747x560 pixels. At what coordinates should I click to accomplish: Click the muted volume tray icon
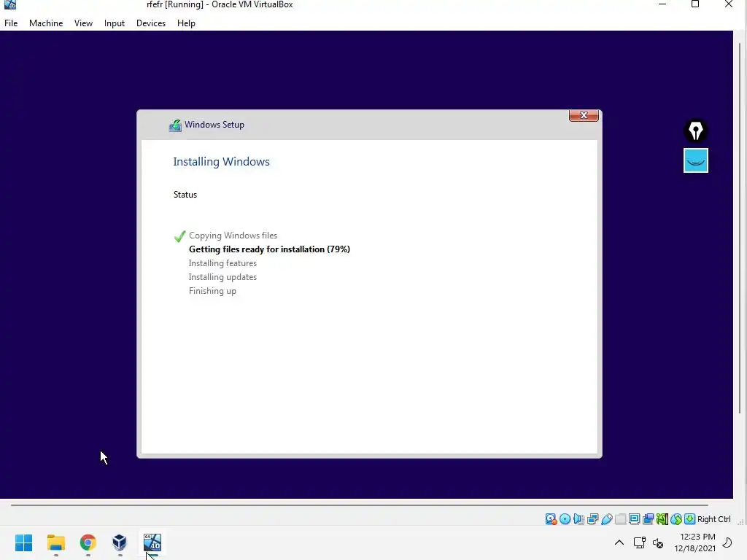pos(658,542)
